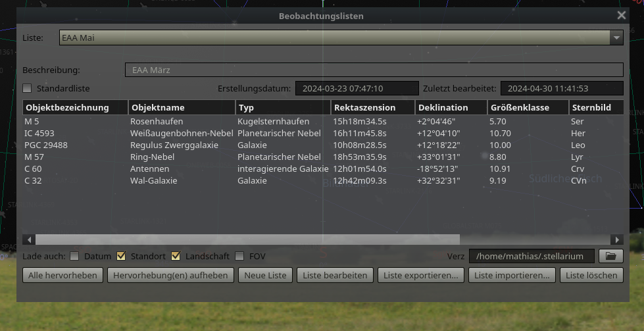Image resolution: width=644 pixels, height=331 pixels.
Task: Select the M 57 row
Action: point(323,157)
